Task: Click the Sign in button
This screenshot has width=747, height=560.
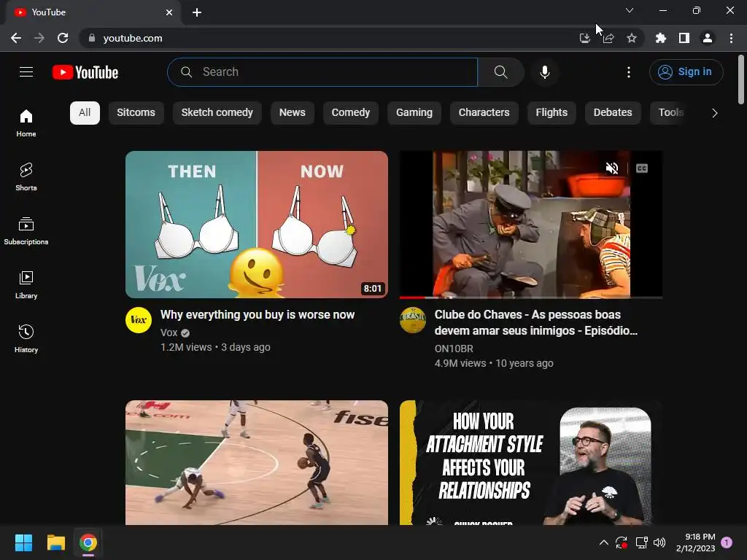Action: [x=686, y=72]
